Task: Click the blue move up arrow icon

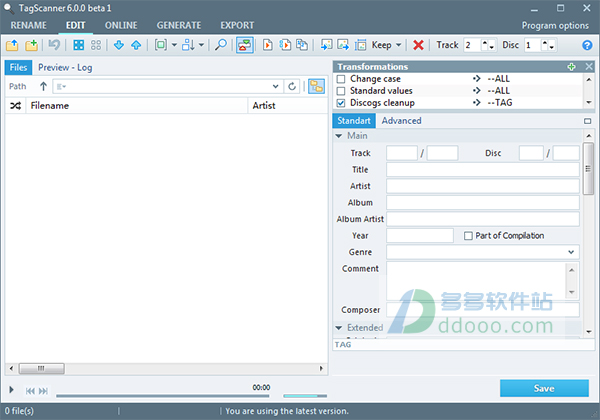Action: 136,45
